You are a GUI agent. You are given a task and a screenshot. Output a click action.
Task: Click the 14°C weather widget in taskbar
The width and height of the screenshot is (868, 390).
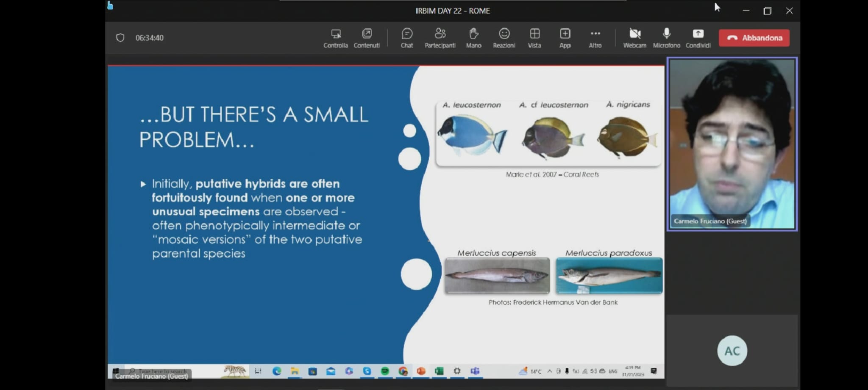click(530, 371)
